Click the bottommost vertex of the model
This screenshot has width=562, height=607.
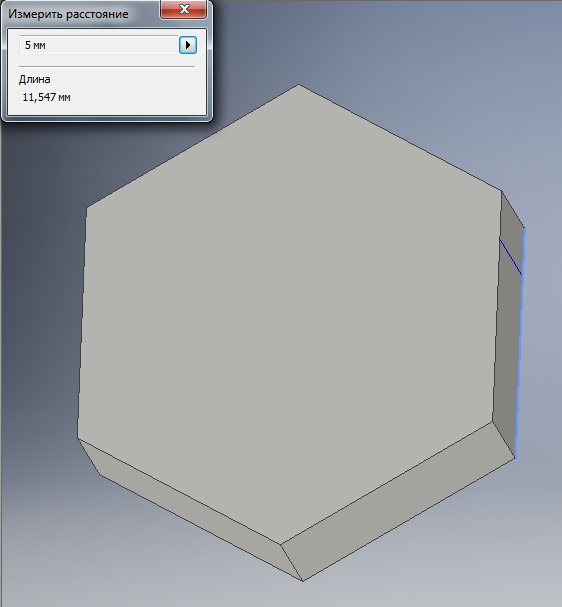[303, 581]
